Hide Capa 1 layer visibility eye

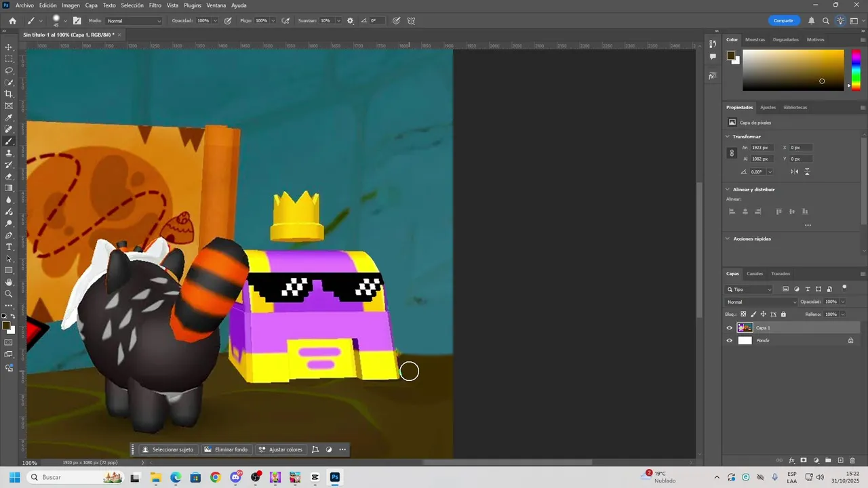click(x=730, y=327)
